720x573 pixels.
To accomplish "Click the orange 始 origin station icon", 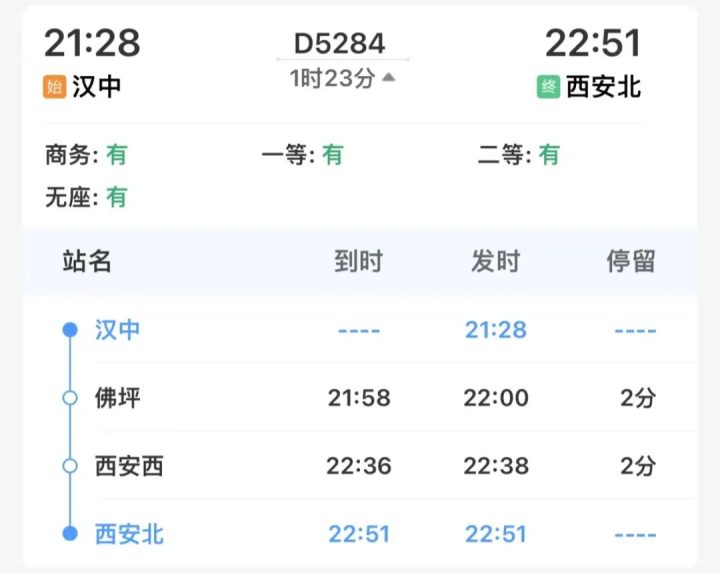I will (55, 87).
